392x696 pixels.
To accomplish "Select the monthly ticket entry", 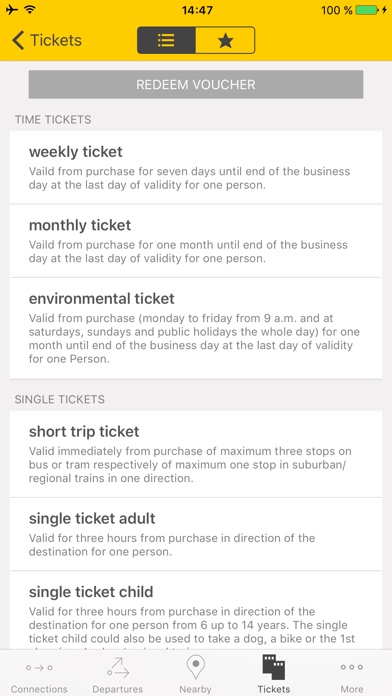I will 196,241.
